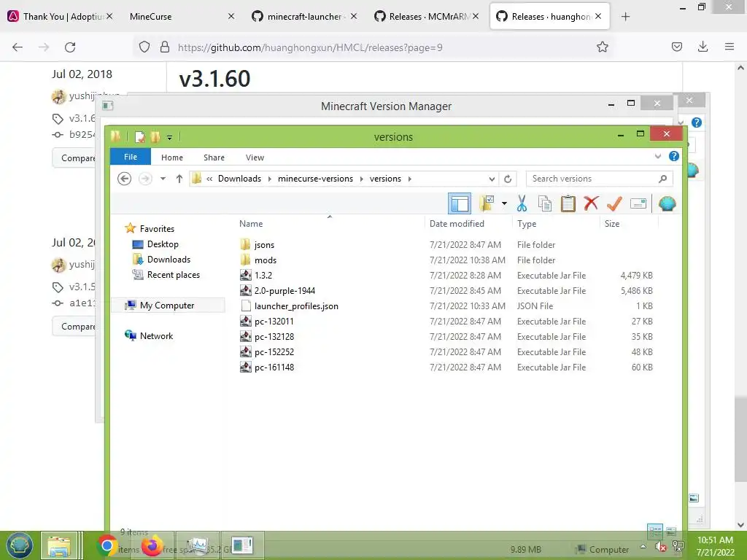Screen dimensions: 747x560
Task: Paste using the clipboard icon
Action: [x=568, y=204]
